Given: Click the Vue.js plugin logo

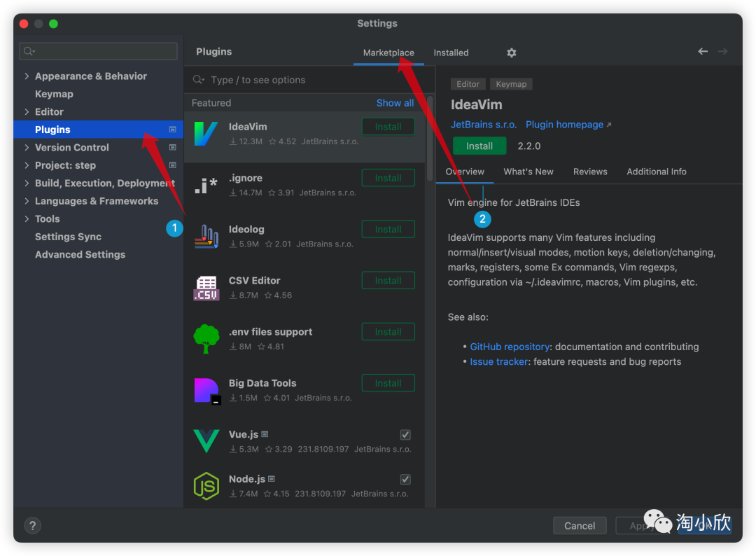Looking at the screenshot, I should tap(206, 441).
